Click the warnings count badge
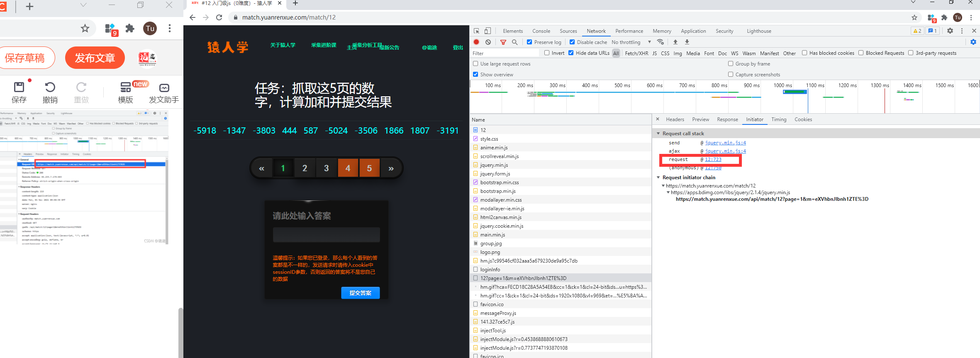Image resolution: width=980 pixels, height=358 pixels. tap(917, 31)
